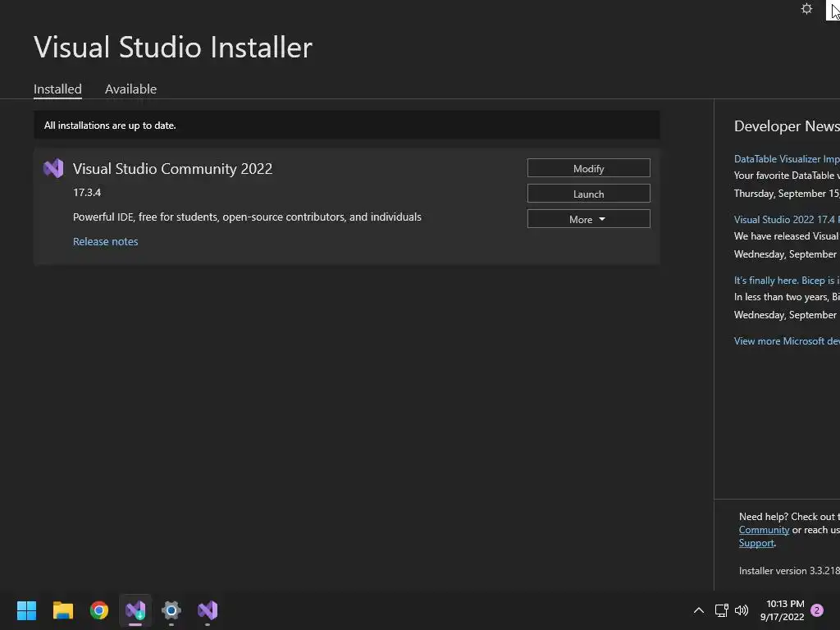This screenshot has width=840, height=630.
Task: Show hidden system tray icons
Action: point(699,609)
